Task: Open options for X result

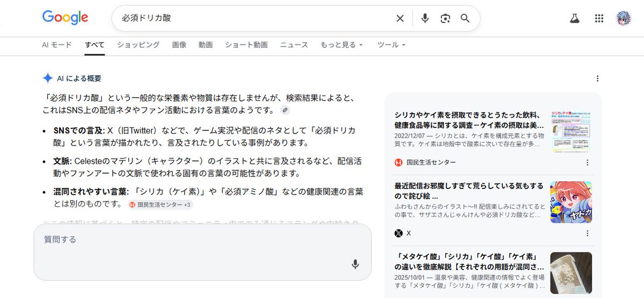Action: tap(587, 233)
